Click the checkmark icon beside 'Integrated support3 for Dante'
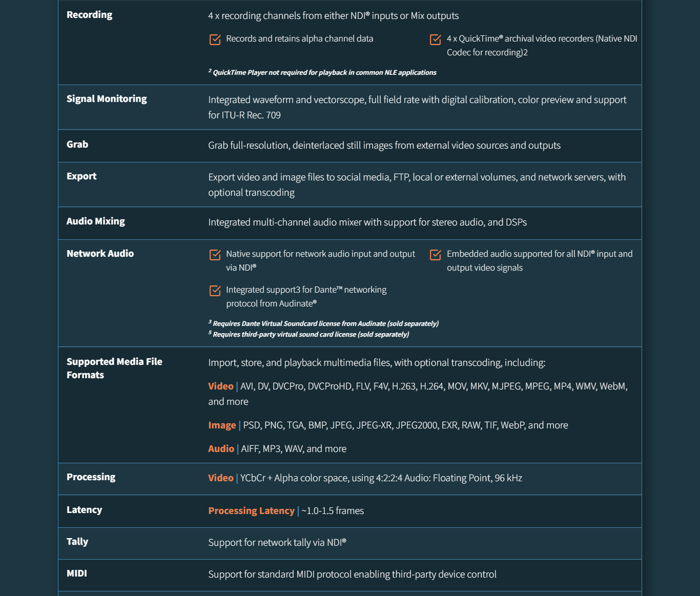Screen dimensions: 700x596 pyautogui.click(x=215, y=291)
